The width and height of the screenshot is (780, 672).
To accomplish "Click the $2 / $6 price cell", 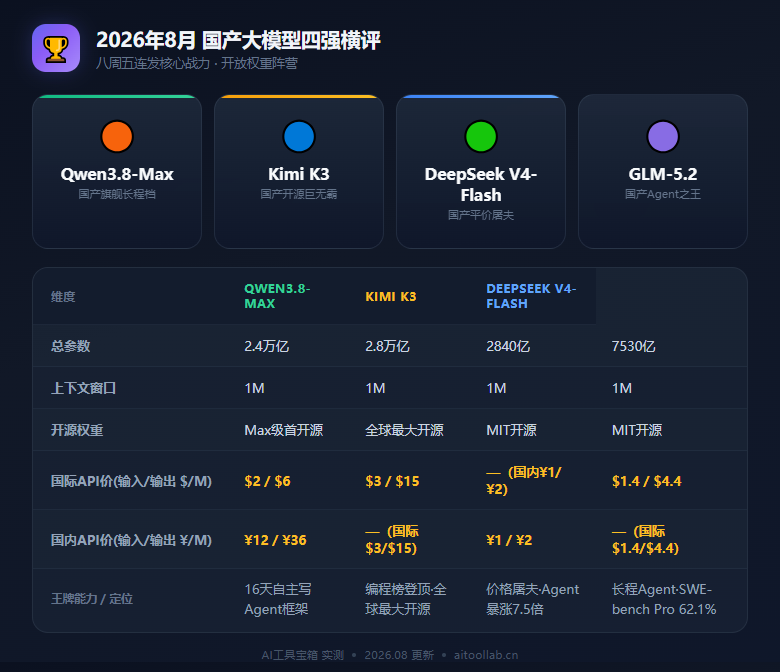I will pos(268,481).
